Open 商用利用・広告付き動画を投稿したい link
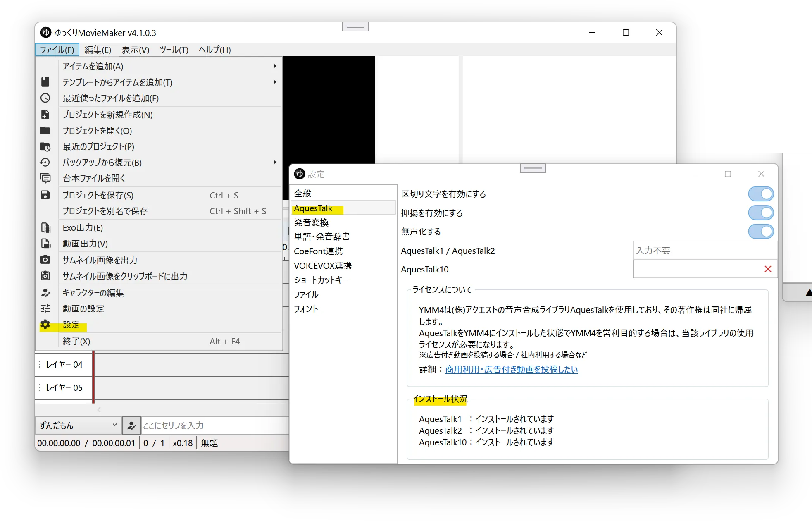812x521 pixels. (x=511, y=369)
